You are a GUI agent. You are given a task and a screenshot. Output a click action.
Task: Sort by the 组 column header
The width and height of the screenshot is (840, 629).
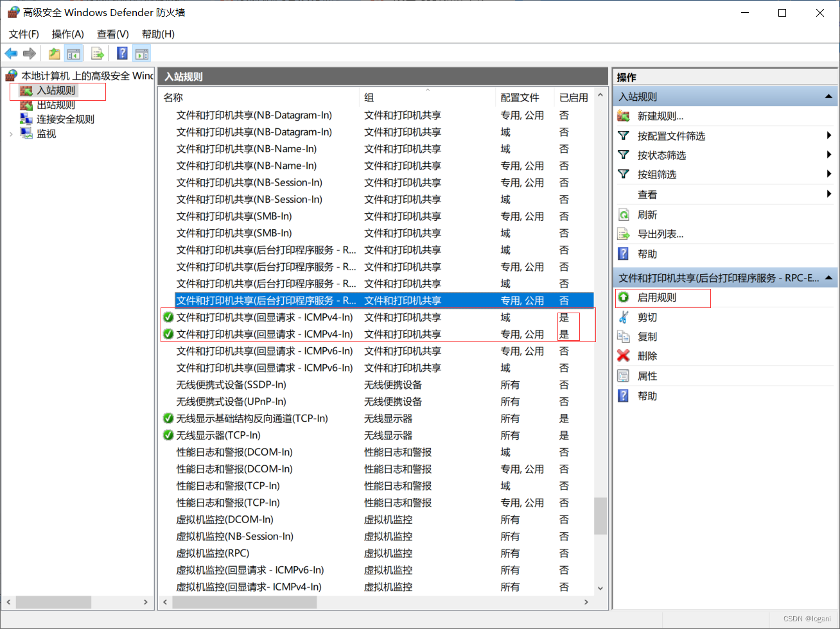[427, 97]
